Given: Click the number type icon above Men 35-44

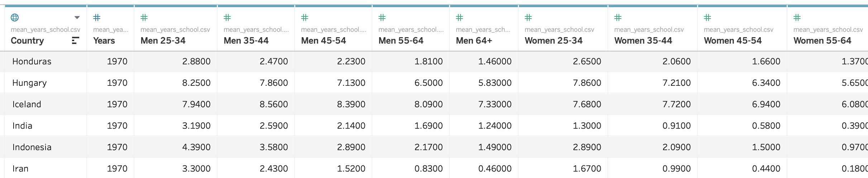Looking at the screenshot, I should [227, 18].
